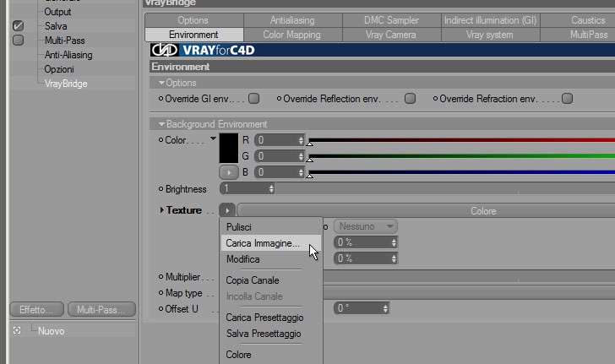Enable Override Reflection env checkbox

point(410,99)
